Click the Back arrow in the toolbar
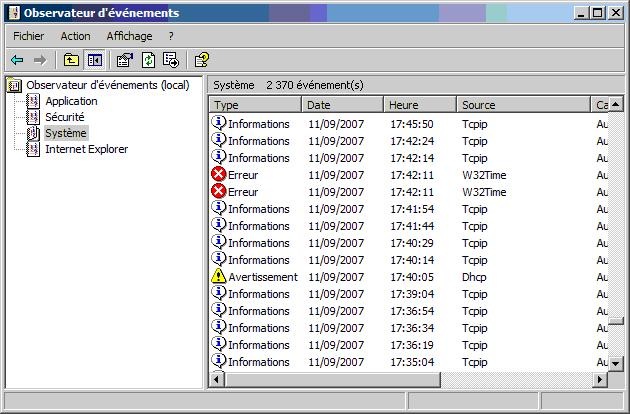 (x=17, y=60)
